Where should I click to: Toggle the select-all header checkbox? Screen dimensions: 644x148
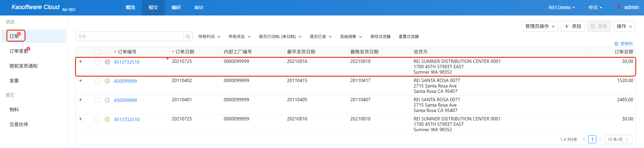point(97,52)
